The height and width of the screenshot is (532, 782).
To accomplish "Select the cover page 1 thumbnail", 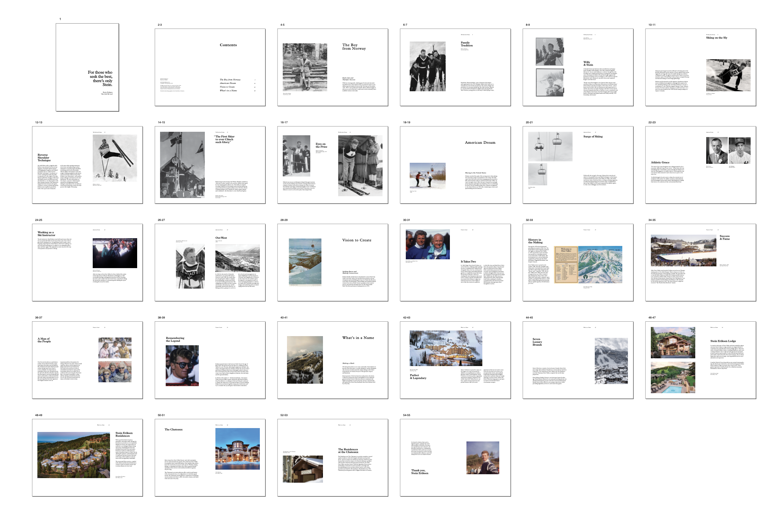I will pyautogui.click(x=87, y=67).
